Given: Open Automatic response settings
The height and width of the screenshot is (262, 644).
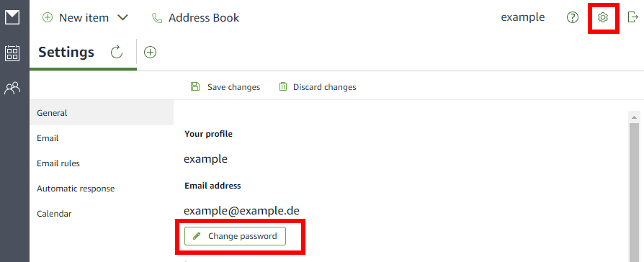Looking at the screenshot, I should click(x=102, y=189).
